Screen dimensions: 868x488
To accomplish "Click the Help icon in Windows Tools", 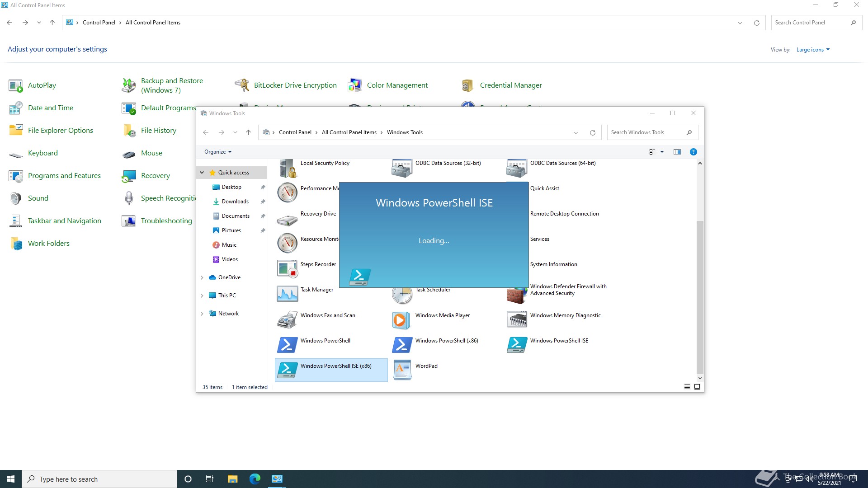I will coord(693,152).
